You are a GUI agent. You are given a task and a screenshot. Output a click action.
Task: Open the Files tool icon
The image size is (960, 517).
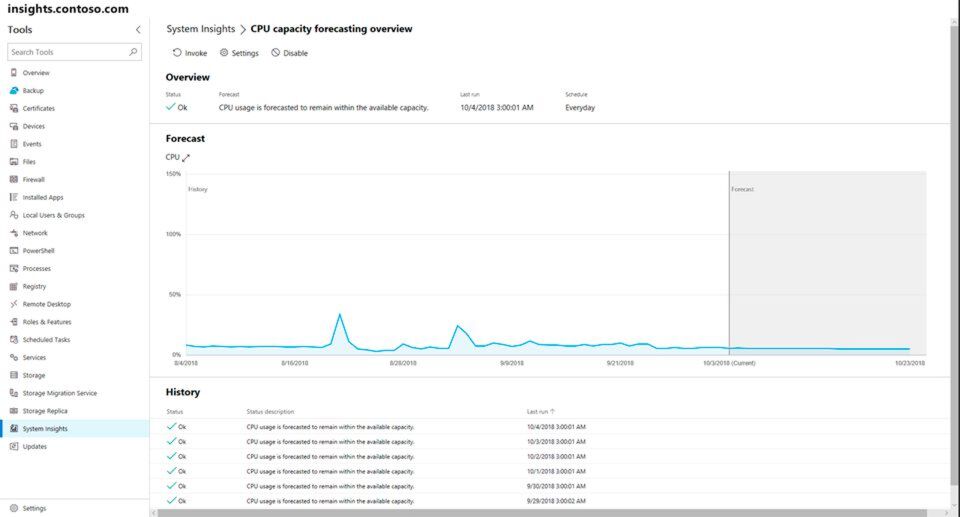[x=13, y=161]
